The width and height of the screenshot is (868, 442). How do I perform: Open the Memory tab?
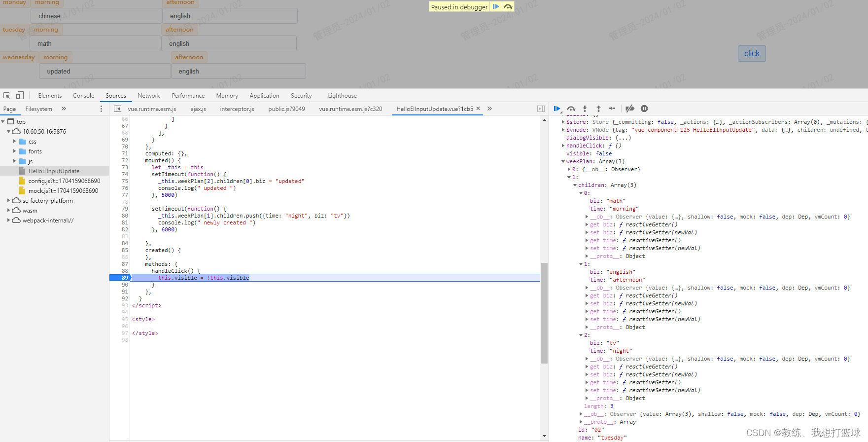(x=227, y=96)
